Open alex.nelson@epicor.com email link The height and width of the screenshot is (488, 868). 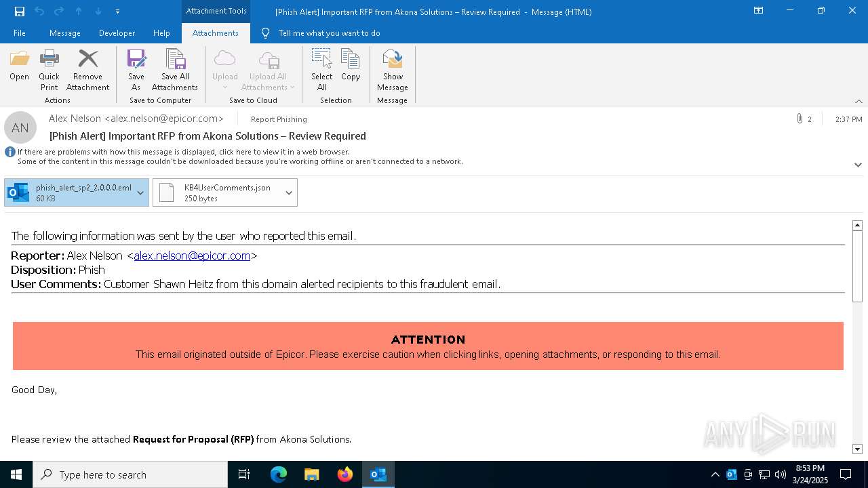tap(192, 256)
